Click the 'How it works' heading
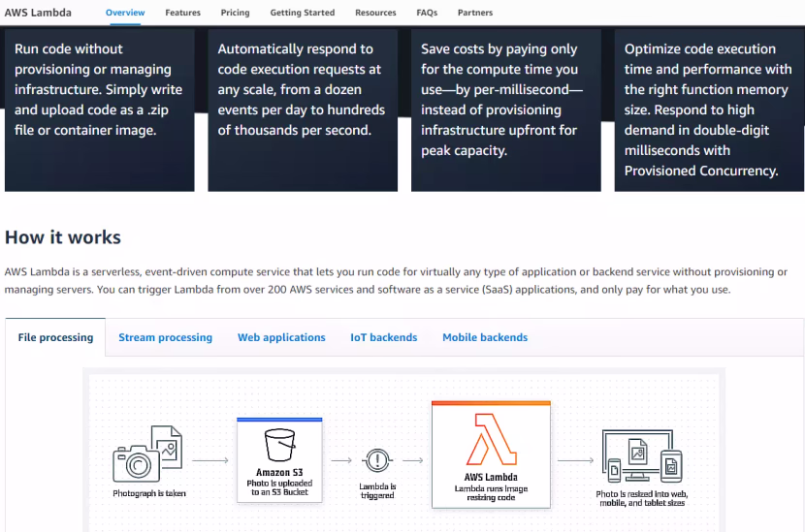Image resolution: width=805 pixels, height=532 pixels. [63, 237]
